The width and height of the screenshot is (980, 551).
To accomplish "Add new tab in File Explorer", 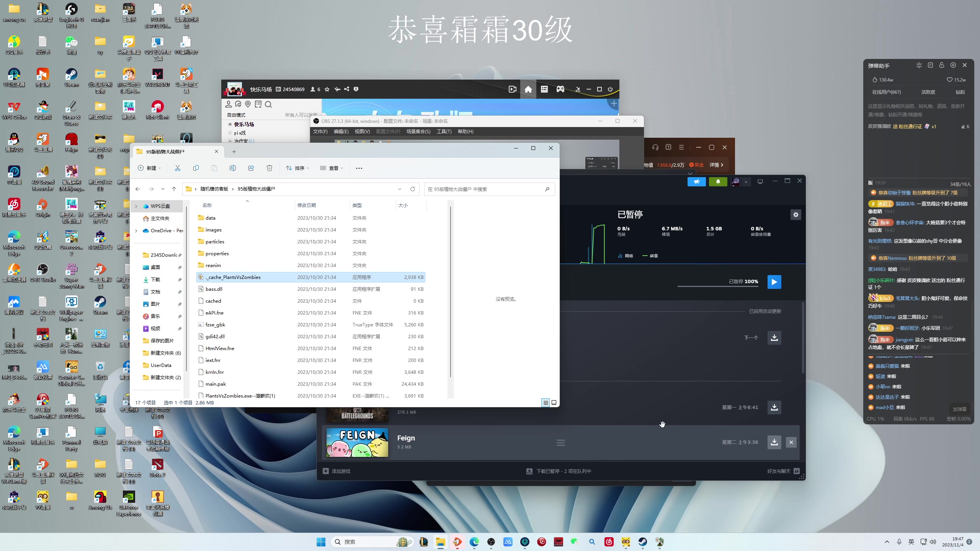I will point(234,152).
